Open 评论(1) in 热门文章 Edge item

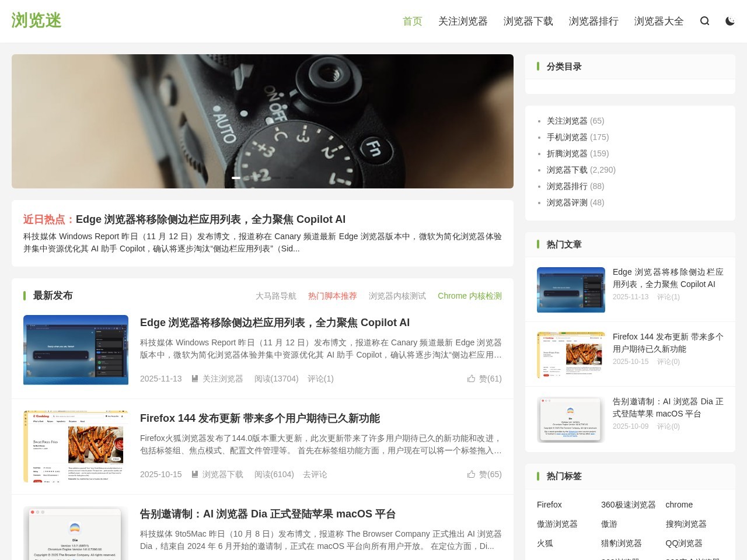[x=668, y=297]
